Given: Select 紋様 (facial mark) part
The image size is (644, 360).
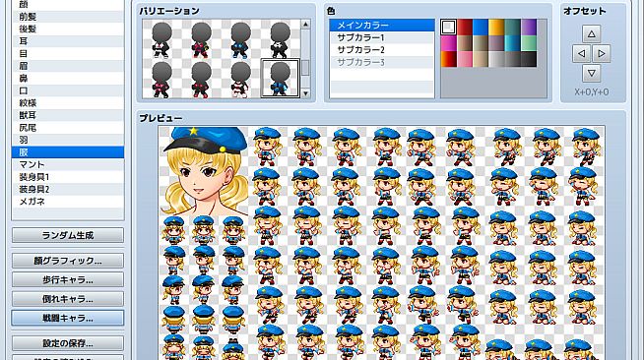Looking at the screenshot, I should pyautogui.click(x=68, y=102).
